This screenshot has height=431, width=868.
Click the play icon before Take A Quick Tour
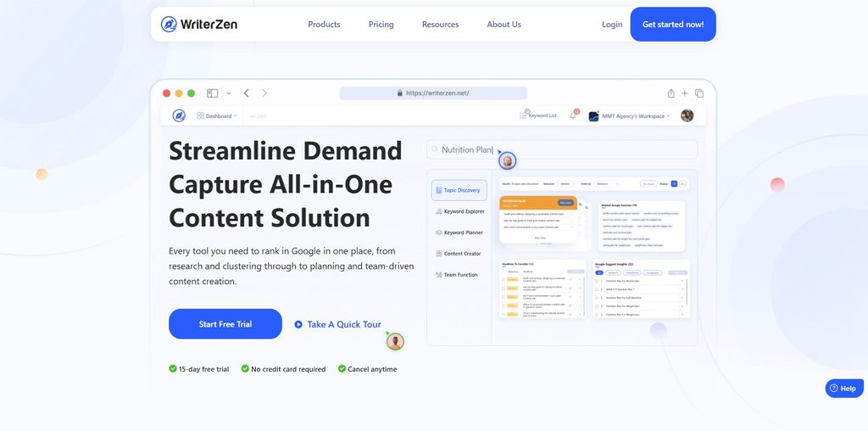[298, 324]
